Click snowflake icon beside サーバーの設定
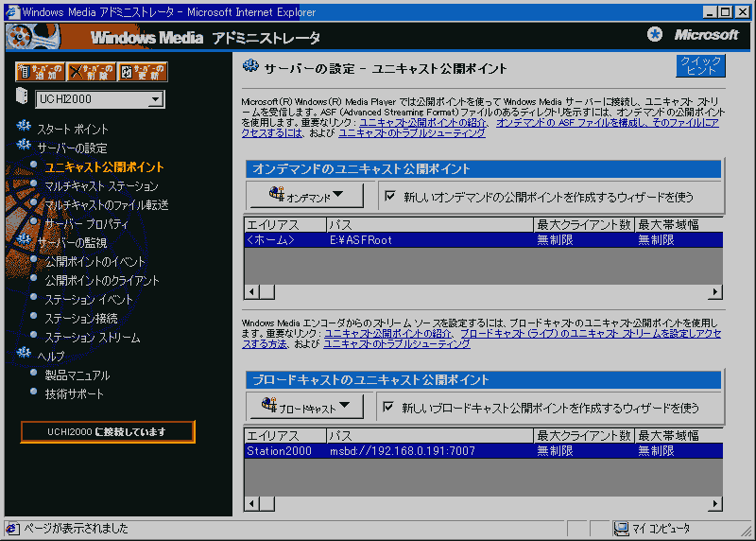The height and width of the screenshot is (541, 756). [x=24, y=145]
